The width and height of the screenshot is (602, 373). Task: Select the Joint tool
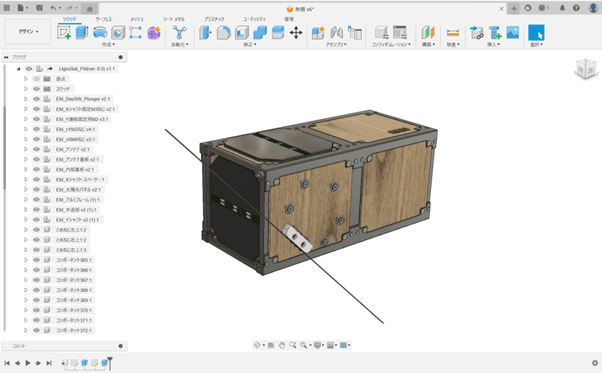point(336,33)
